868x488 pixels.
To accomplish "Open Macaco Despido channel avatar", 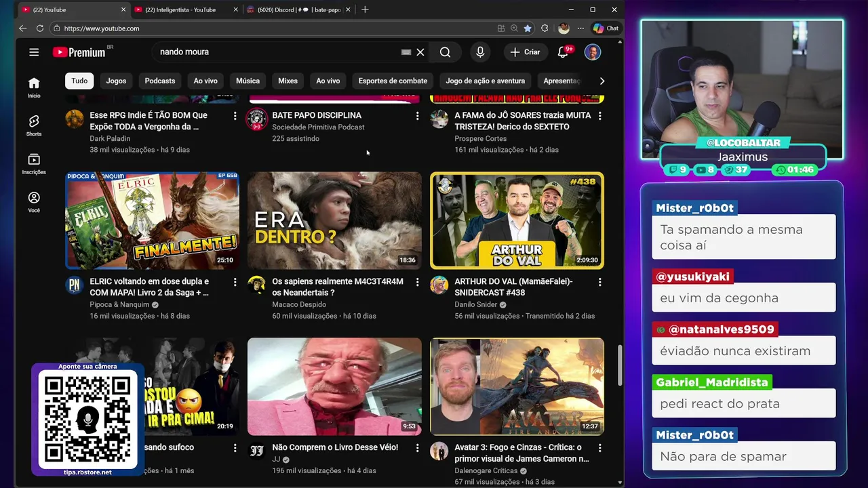I will click(256, 285).
